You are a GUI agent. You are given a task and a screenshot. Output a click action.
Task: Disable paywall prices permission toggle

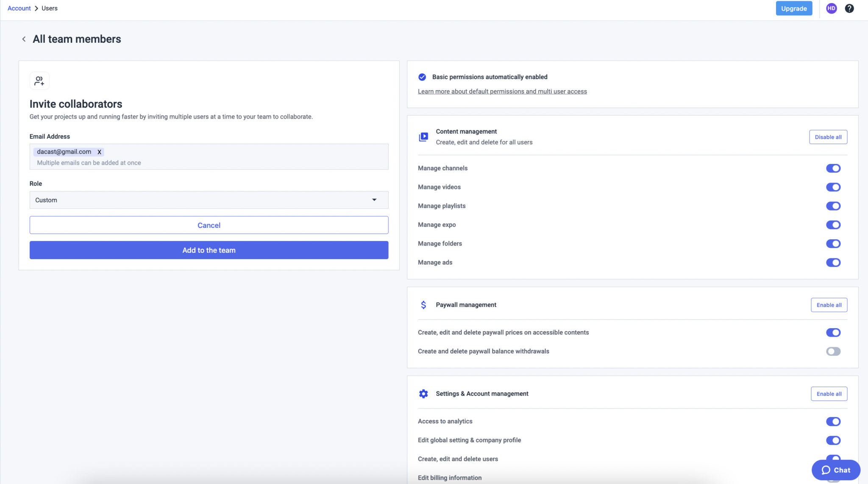pyautogui.click(x=833, y=333)
